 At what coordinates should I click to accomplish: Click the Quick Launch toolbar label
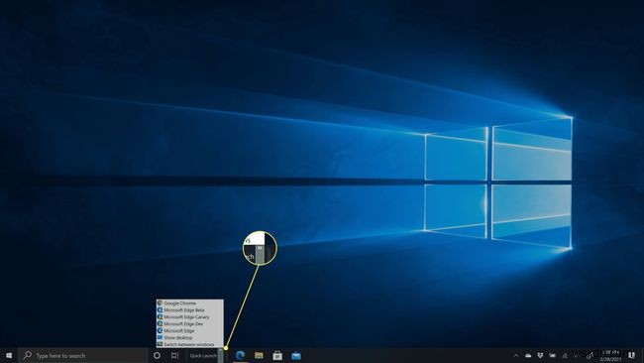(x=203, y=356)
